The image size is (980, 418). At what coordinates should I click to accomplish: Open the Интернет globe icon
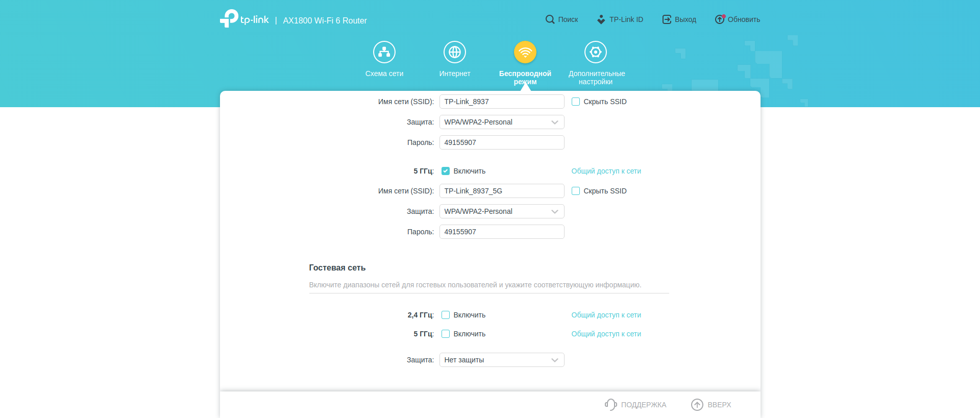coord(454,52)
